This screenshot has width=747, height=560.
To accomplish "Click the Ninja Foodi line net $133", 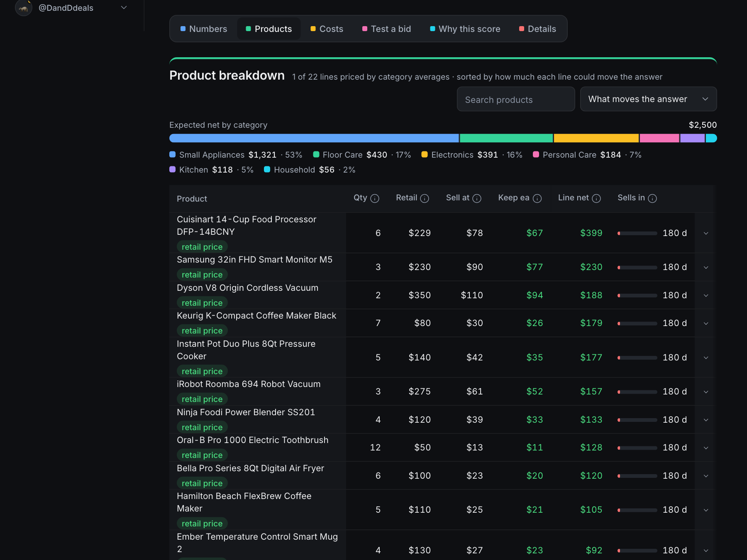I will coord(591,420).
